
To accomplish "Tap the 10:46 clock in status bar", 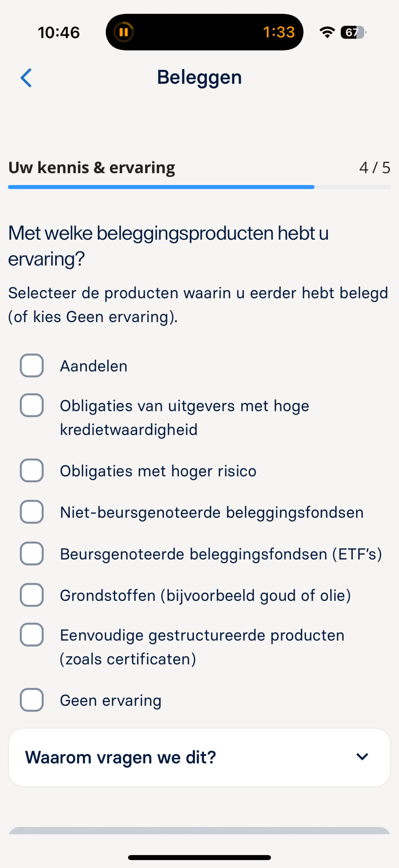I will [59, 33].
